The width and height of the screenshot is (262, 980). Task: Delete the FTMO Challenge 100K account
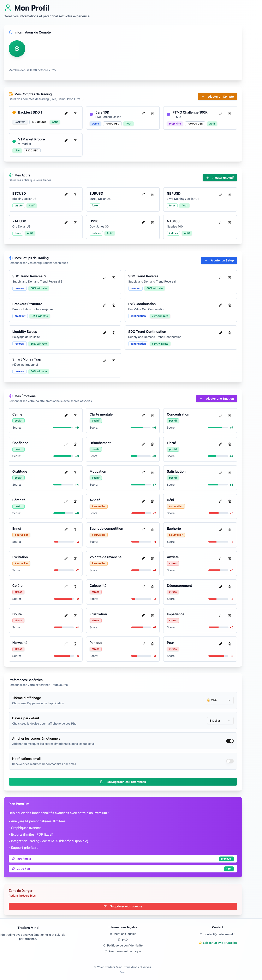click(230, 113)
